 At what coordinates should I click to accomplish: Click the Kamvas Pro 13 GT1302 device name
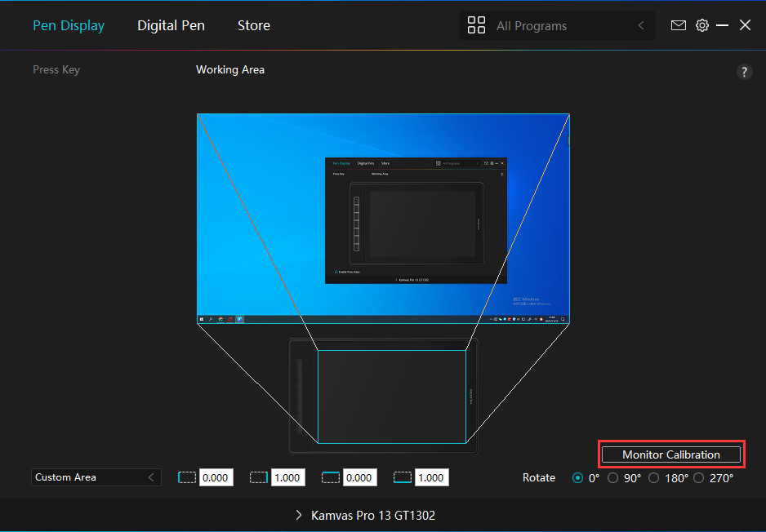[x=373, y=516]
